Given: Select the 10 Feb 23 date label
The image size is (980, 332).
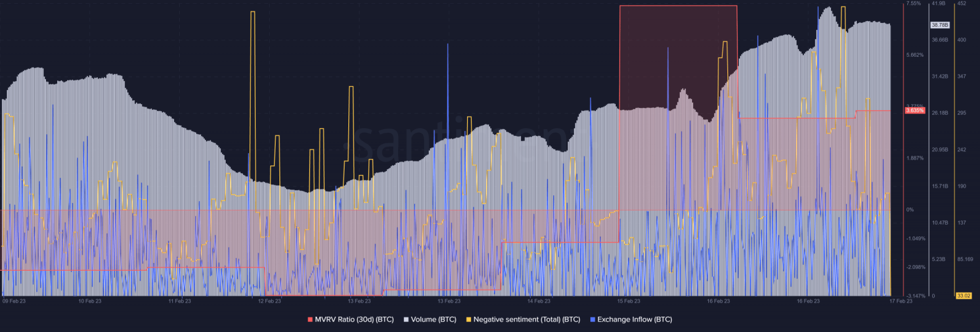Looking at the screenshot, I should point(89,301).
